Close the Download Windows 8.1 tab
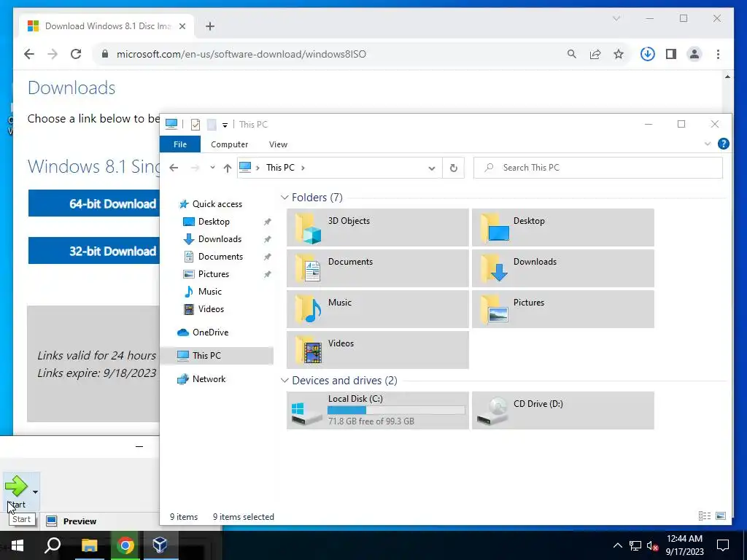The width and height of the screenshot is (747, 560). click(x=182, y=26)
